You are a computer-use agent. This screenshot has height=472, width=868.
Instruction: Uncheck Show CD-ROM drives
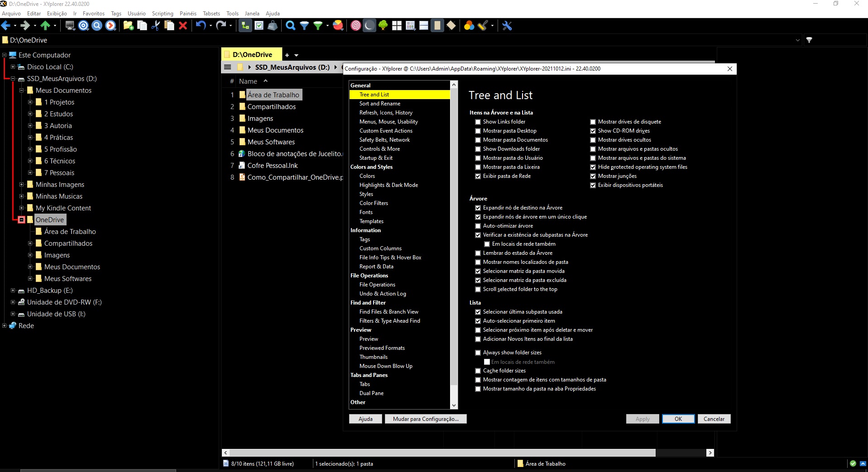click(x=593, y=131)
